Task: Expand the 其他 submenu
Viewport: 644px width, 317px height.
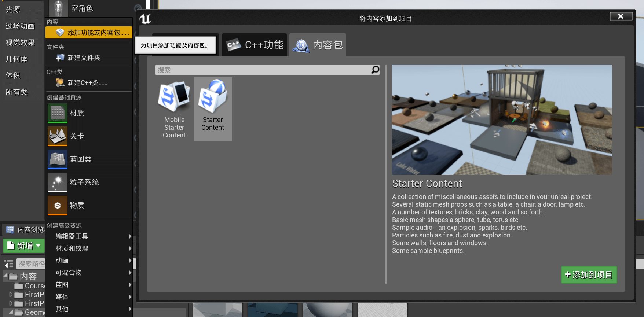Action: coord(89,309)
